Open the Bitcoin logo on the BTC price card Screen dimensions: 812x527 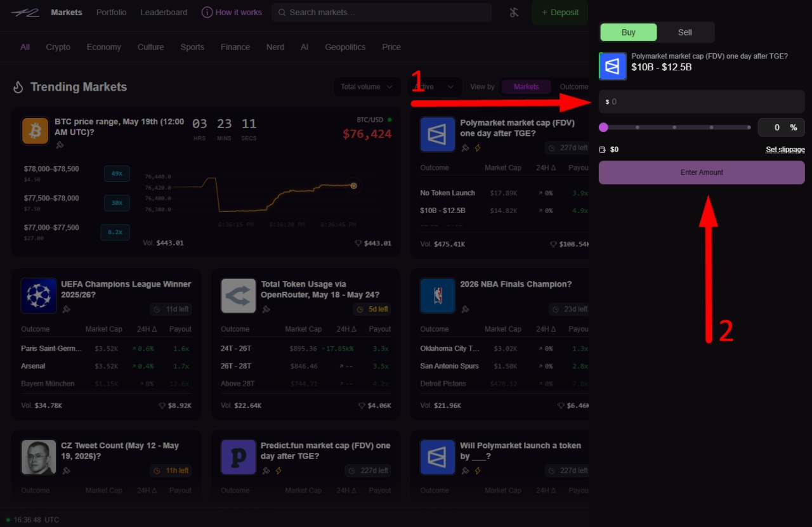(36, 131)
